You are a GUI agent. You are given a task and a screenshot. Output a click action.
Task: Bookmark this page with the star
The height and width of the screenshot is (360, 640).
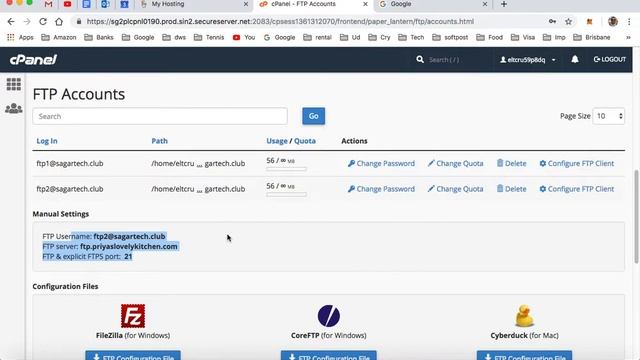[x=568, y=22]
